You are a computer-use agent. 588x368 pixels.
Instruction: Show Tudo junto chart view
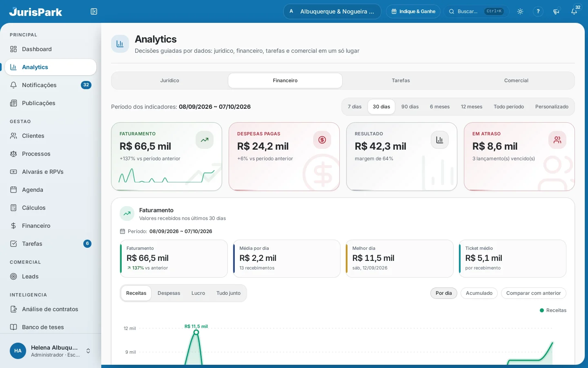click(x=228, y=293)
